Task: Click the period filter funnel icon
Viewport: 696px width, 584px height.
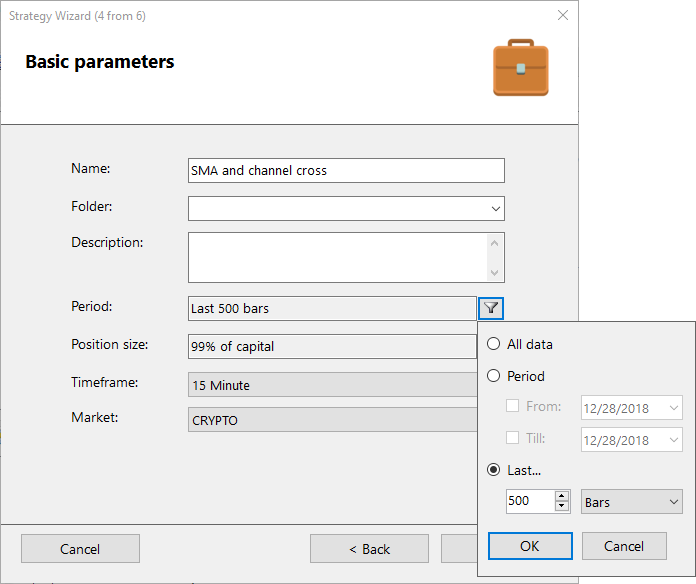Action: pyautogui.click(x=491, y=308)
